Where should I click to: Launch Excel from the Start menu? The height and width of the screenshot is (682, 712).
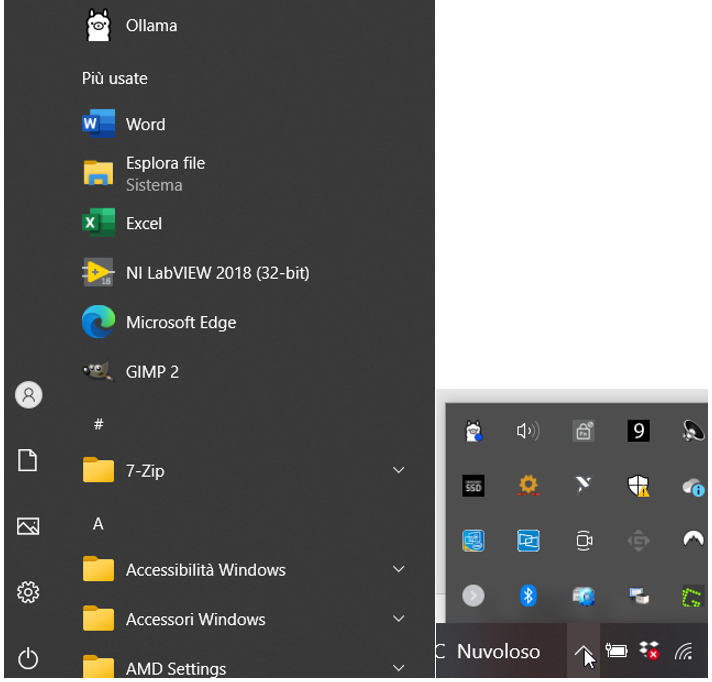pyautogui.click(x=122, y=223)
